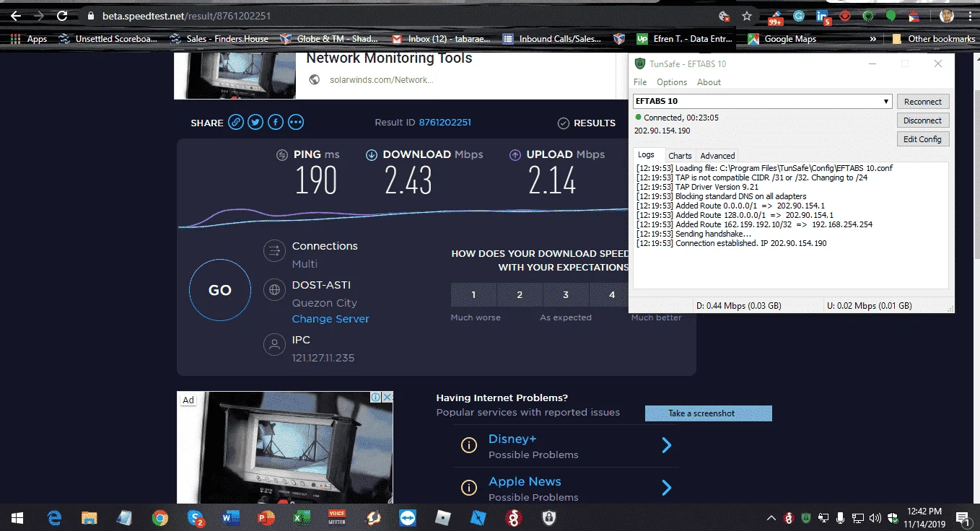Open the Other bookmarks folder

coord(934,39)
